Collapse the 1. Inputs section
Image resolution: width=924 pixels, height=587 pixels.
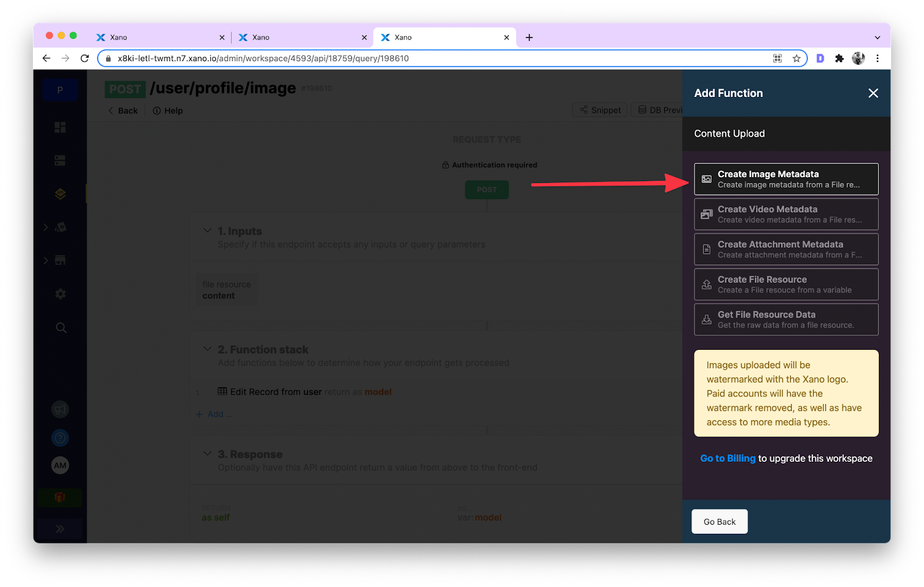point(208,230)
